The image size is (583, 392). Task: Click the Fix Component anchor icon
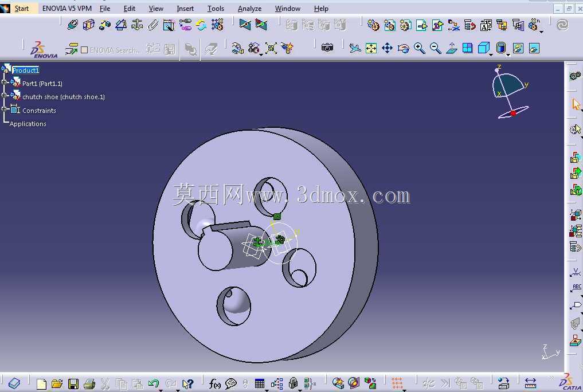[x=137, y=25]
